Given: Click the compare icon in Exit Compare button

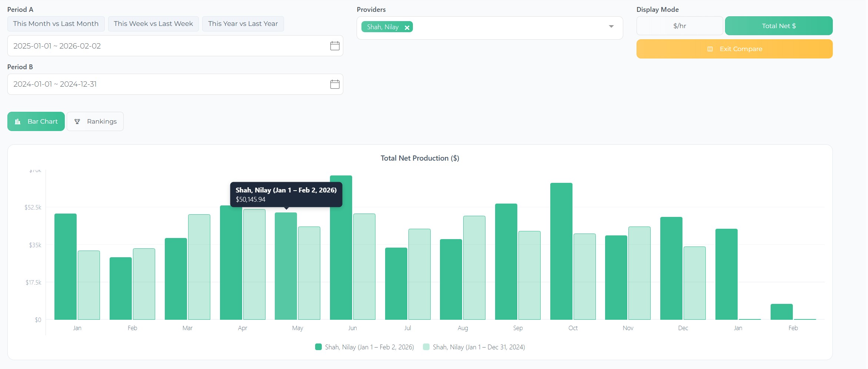Looking at the screenshot, I should click(710, 49).
